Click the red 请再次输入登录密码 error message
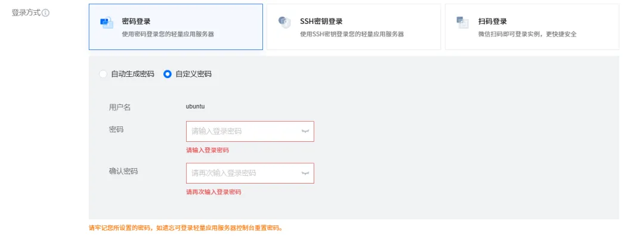 213,192
